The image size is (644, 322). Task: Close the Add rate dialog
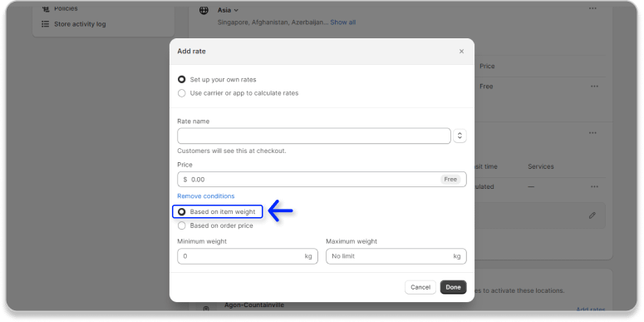(461, 52)
